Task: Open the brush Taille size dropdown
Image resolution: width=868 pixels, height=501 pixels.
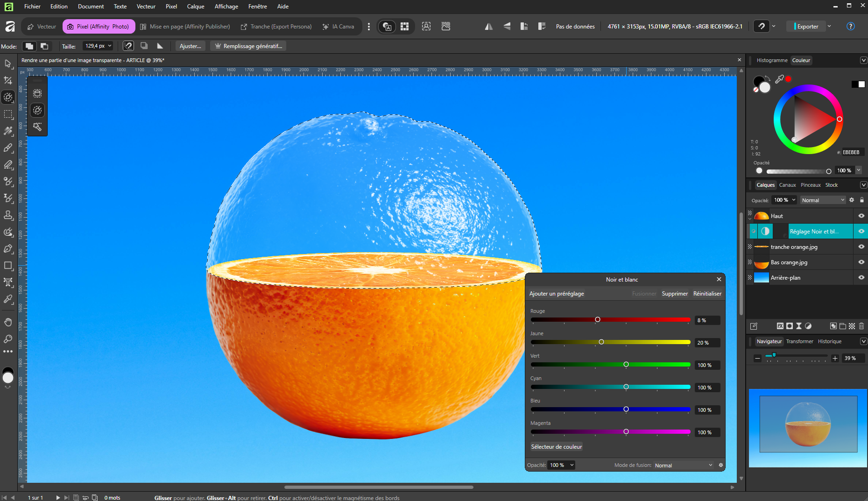Action: (110, 46)
